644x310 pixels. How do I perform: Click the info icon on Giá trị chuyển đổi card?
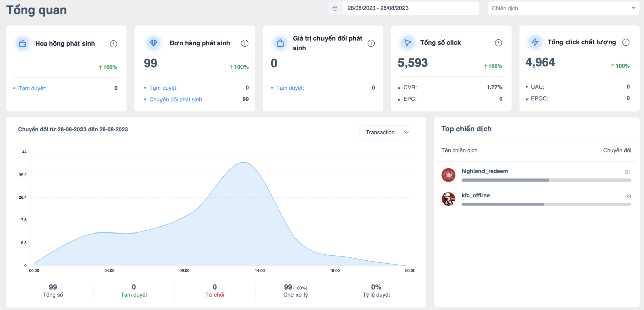point(371,43)
